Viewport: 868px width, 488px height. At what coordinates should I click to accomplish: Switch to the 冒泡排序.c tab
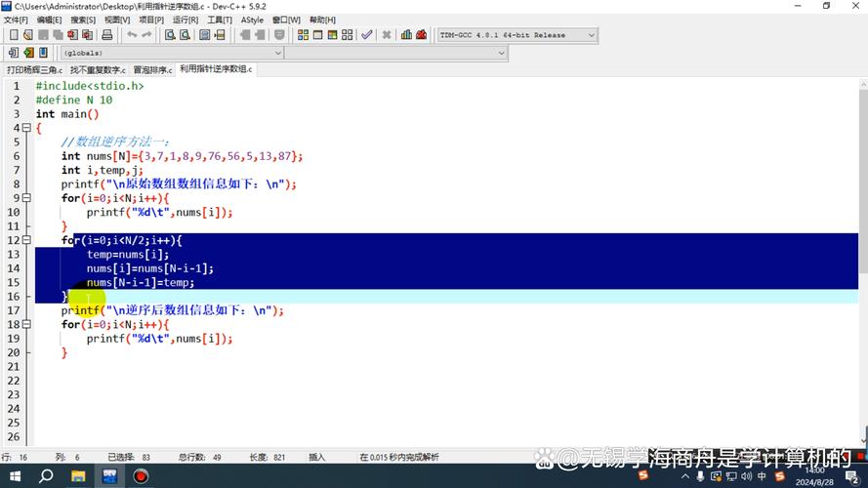[151, 70]
